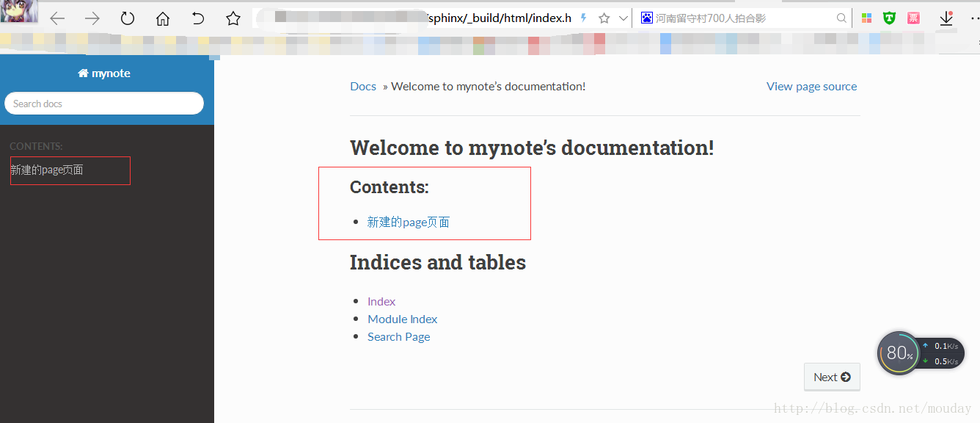Reload the page with refresh icon
Screen dimensions: 980x423
coord(128,18)
